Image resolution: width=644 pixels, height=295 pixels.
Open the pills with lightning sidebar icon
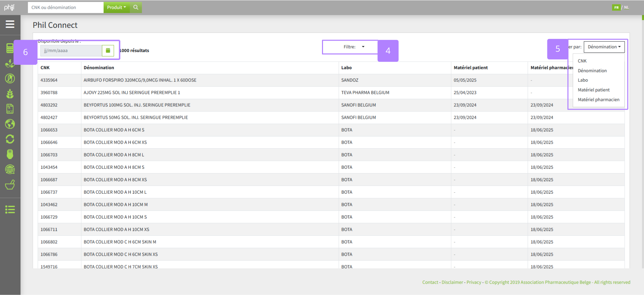click(10, 63)
